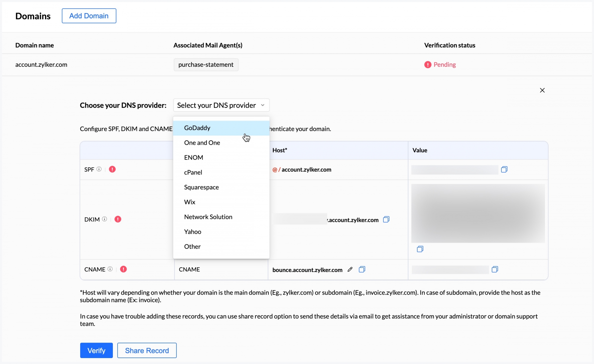Click the CNAME red error indicator
The width and height of the screenshot is (594, 364).
coord(123,269)
